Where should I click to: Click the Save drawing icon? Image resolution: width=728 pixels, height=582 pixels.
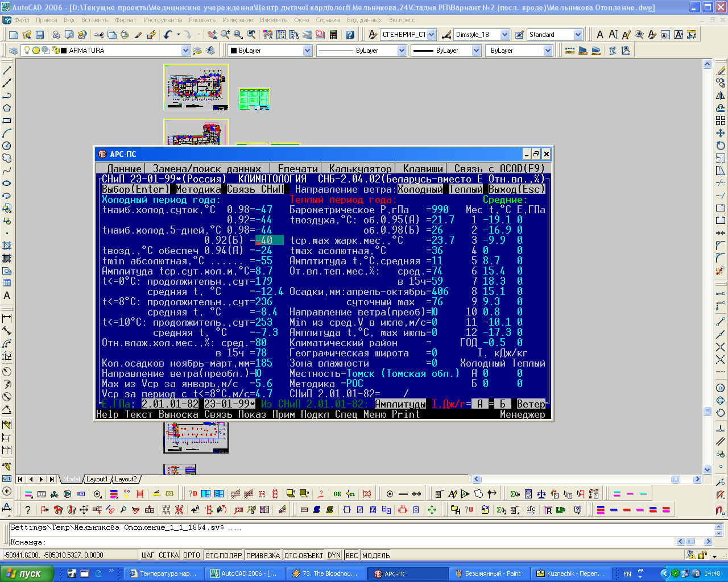click(x=40, y=35)
